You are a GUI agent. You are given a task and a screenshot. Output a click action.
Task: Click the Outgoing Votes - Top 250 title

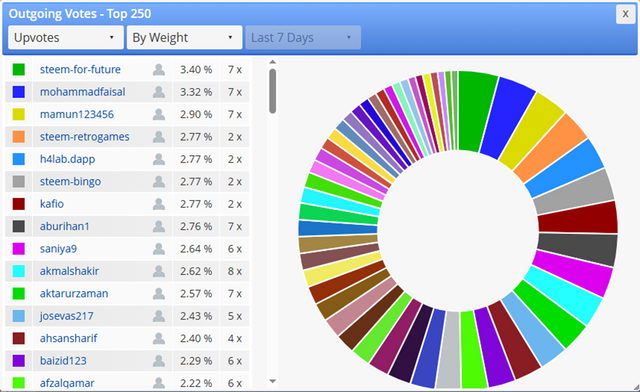[x=80, y=14]
